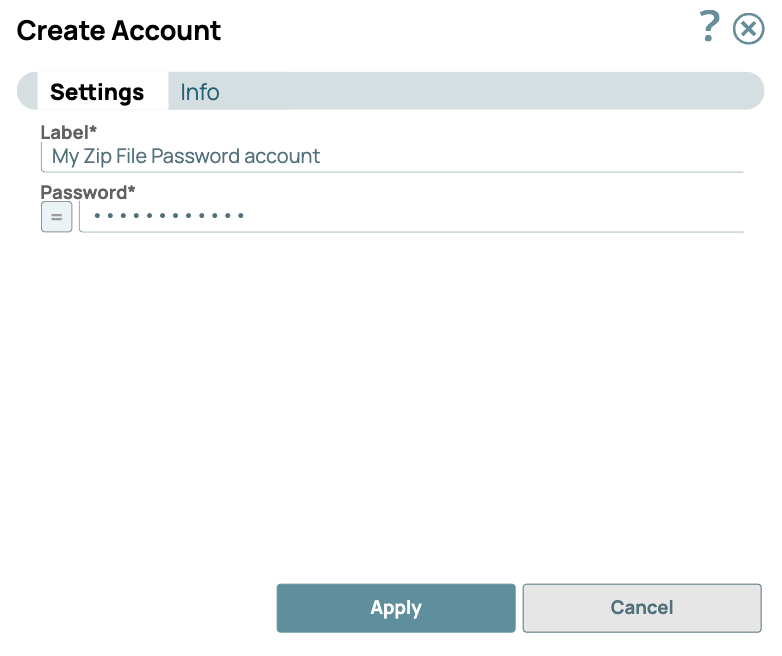This screenshot has width=782, height=656.
Task: Cancel account creation
Action: point(642,608)
